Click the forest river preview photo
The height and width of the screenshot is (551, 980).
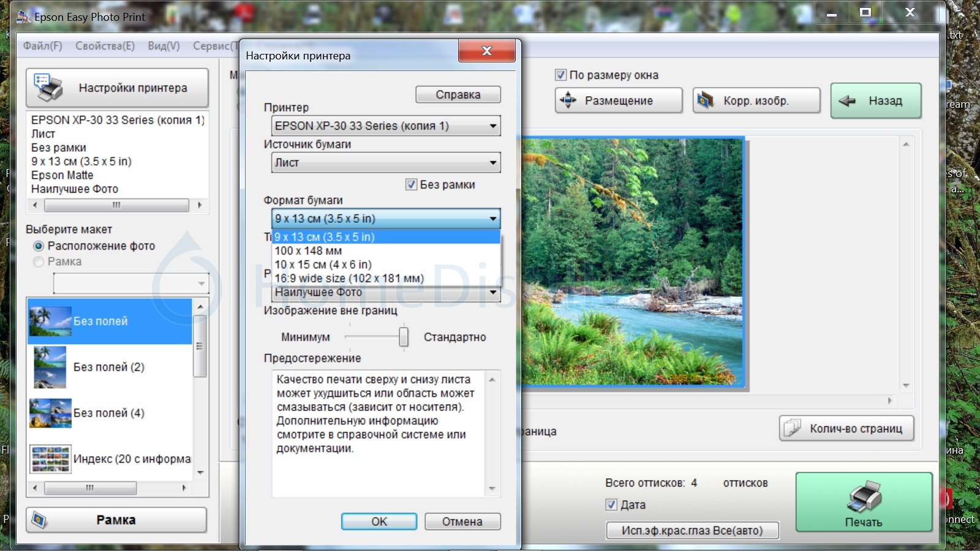(633, 262)
